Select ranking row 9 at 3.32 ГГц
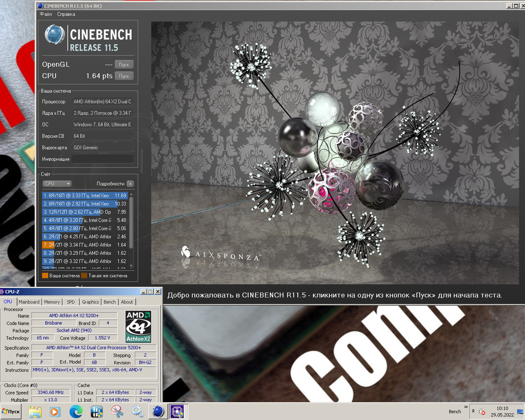 click(x=85, y=261)
